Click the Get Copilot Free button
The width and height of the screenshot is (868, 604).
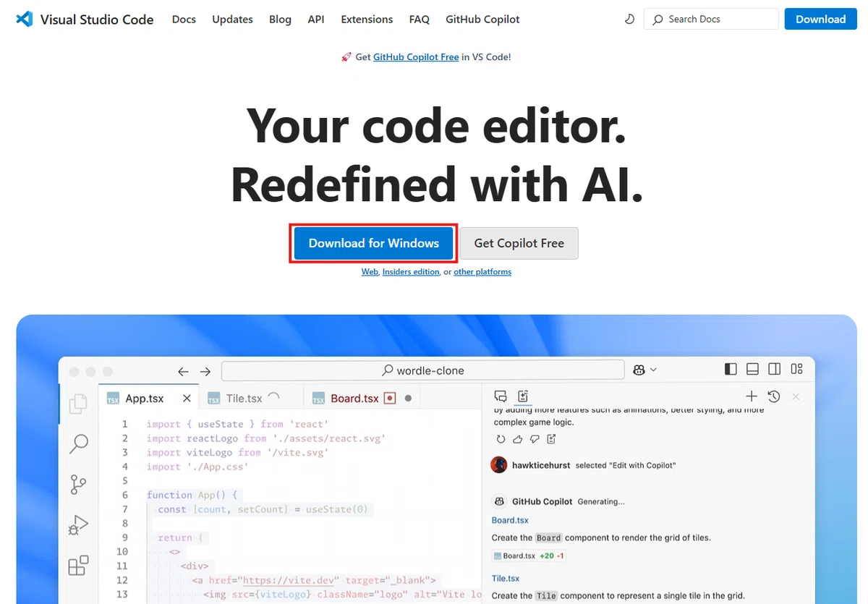pyautogui.click(x=519, y=243)
